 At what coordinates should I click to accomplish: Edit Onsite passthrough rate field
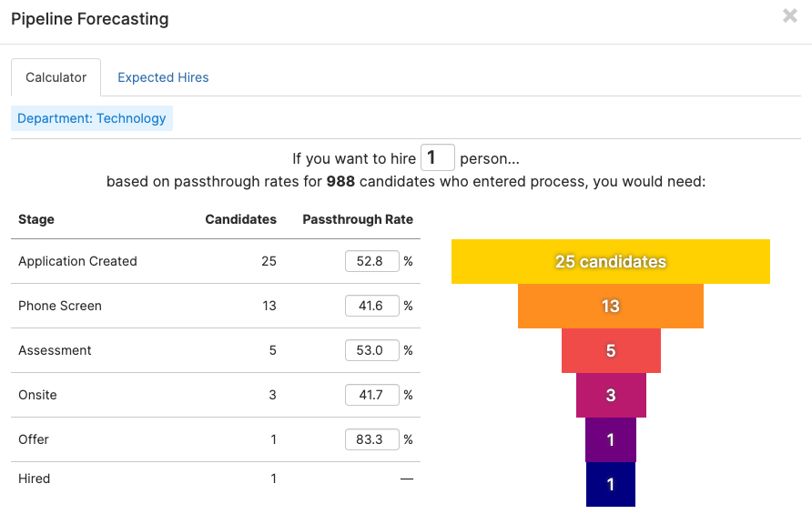pyautogui.click(x=371, y=395)
